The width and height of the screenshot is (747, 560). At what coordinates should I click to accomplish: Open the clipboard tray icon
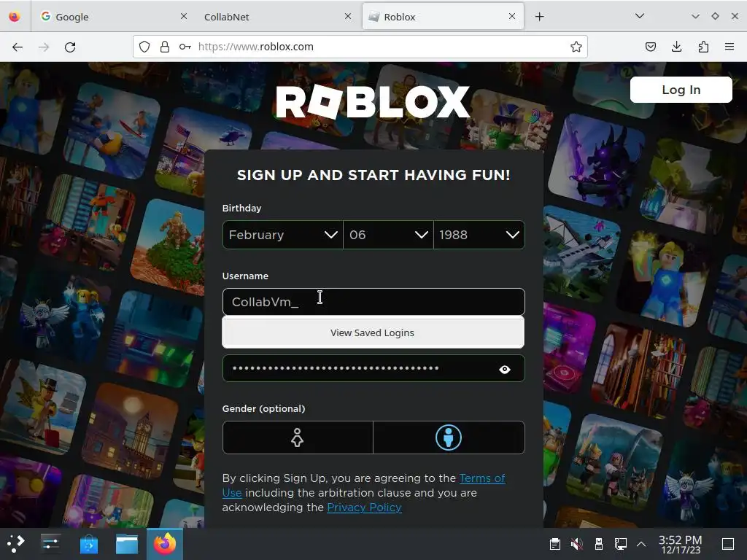click(x=554, y=543)
